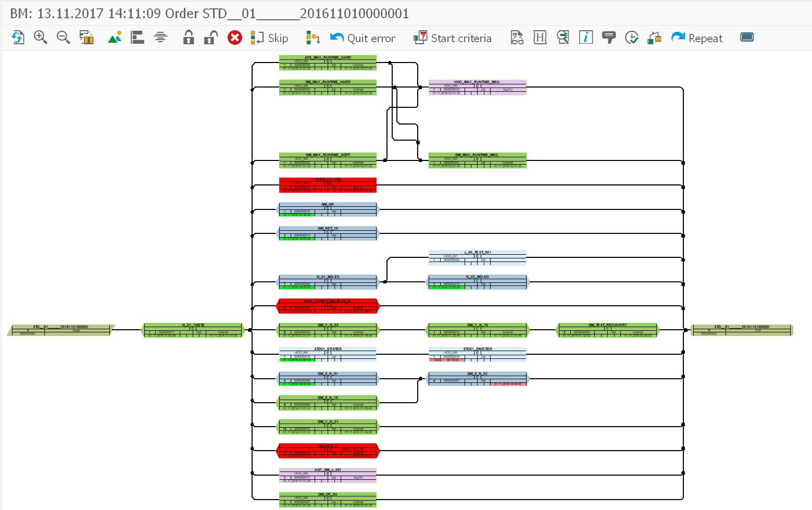This screenshot has height=510, width=812.
Task: Click the closed padlock lock icon
Action: 189,38
